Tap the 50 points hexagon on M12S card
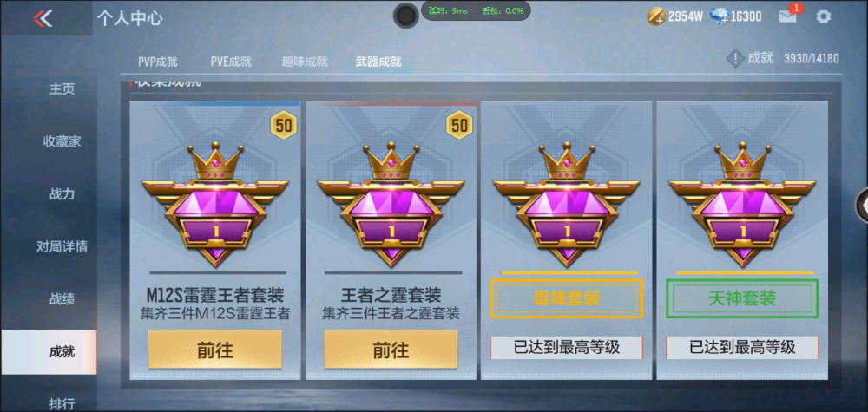 tap(284, 126)
